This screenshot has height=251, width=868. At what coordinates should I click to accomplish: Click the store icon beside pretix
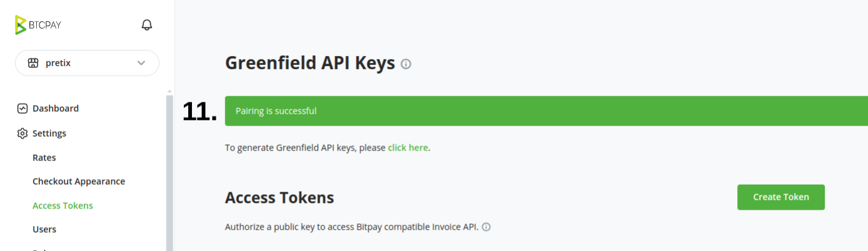[x=33, y=63]
